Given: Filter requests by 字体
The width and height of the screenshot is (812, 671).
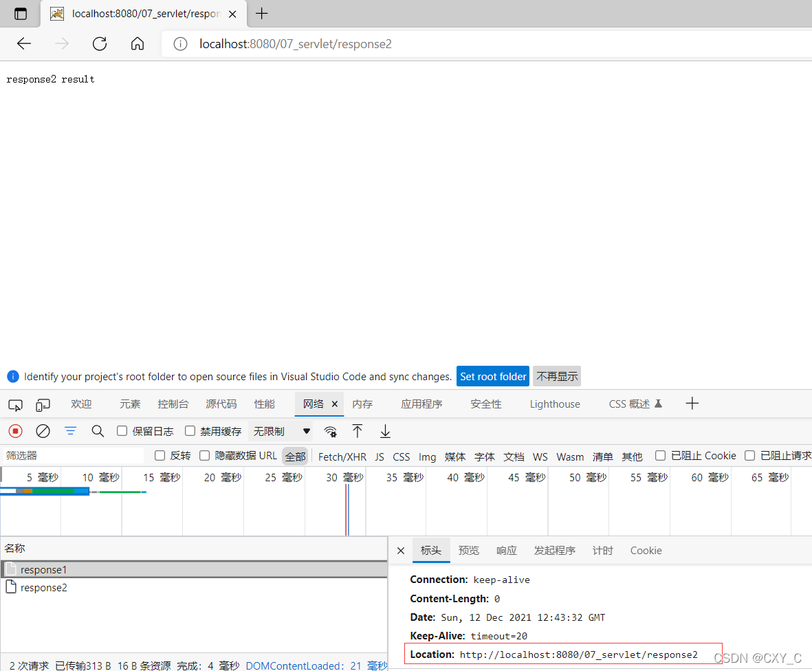Looking at the screenshot, I should 485,456.
